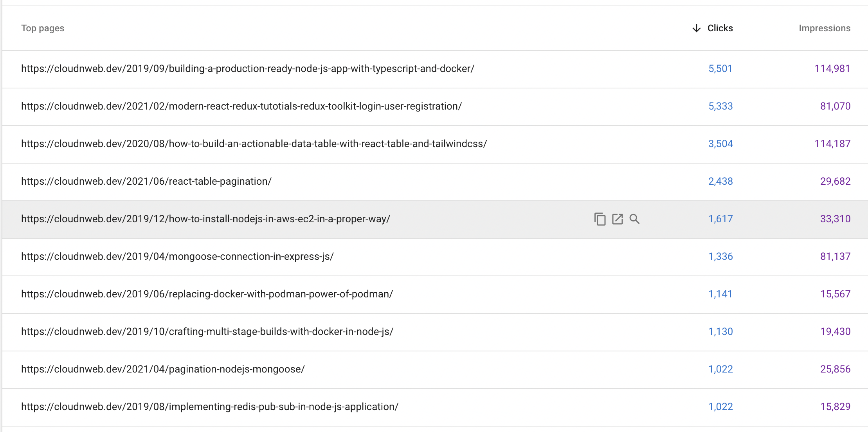The image size is (868, 432).
Task: Open aws-ec2 page in new tab icon
Action: [x=617, y=219]
